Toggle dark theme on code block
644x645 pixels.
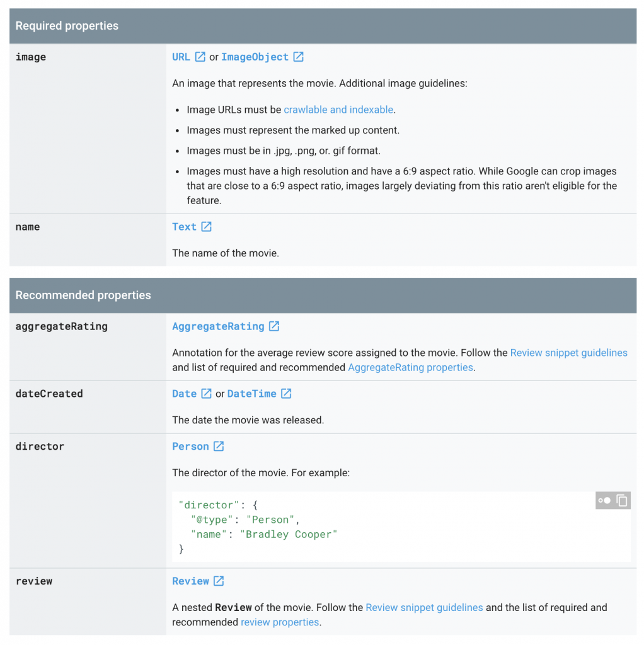coord(604,501)
